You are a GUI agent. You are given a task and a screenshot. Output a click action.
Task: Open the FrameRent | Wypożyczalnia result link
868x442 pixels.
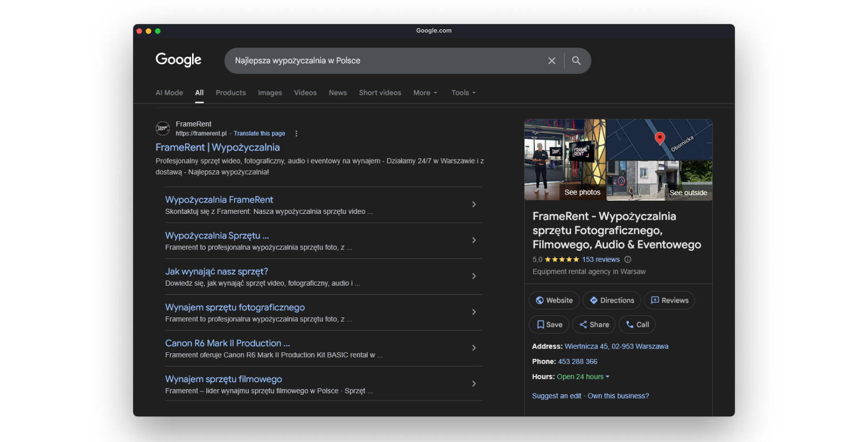[218, 147]
